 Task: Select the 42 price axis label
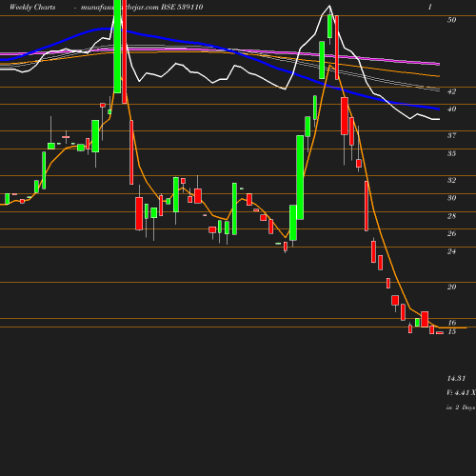click(451, 91)
